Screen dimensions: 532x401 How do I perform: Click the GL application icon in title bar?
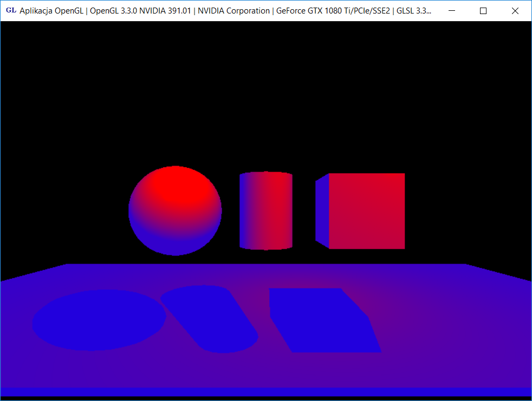10,10
